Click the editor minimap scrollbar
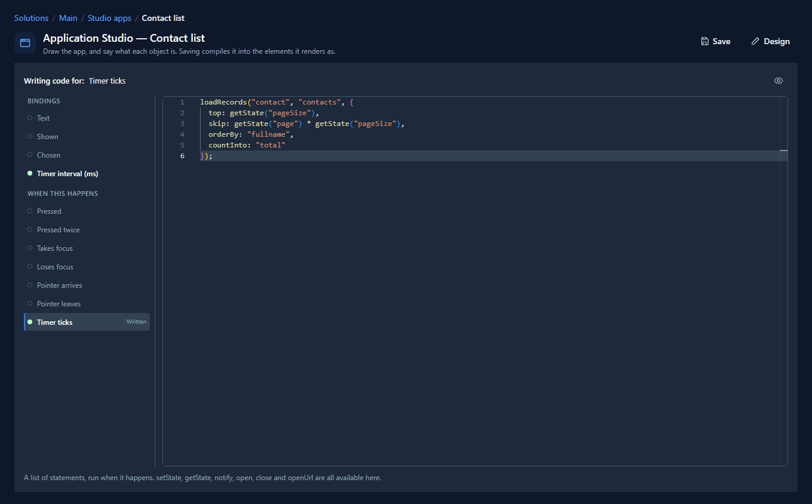The image size is (812, 504). 783,281
